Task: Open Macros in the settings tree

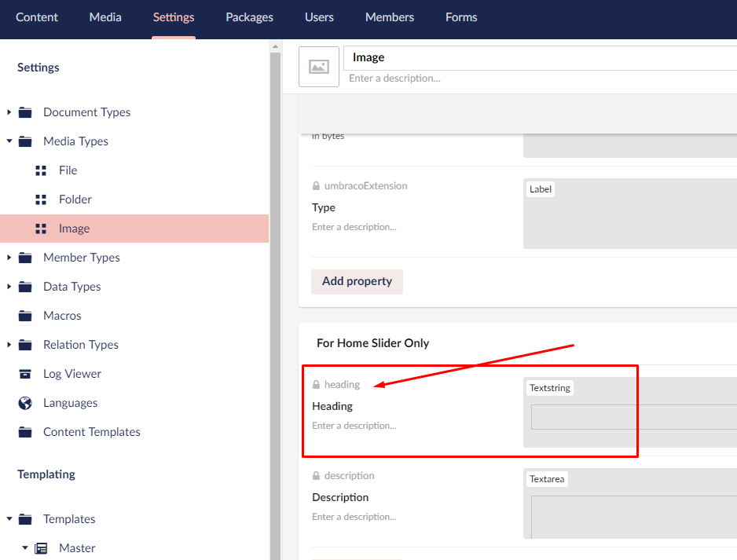Action: [62, 316]
